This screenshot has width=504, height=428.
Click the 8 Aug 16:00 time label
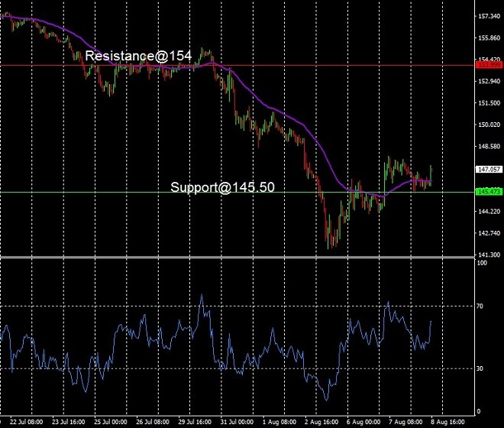point(447,422)
